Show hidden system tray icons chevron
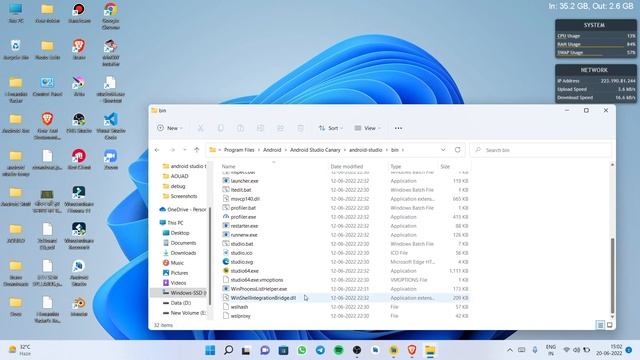Viewport: 640px width, 360px height. tap(510, 350)
